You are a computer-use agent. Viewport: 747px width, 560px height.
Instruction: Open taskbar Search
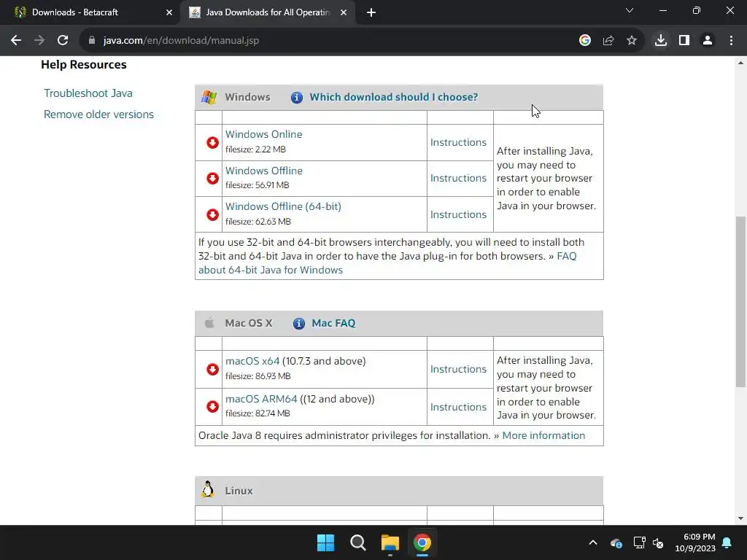click(357, 542)
